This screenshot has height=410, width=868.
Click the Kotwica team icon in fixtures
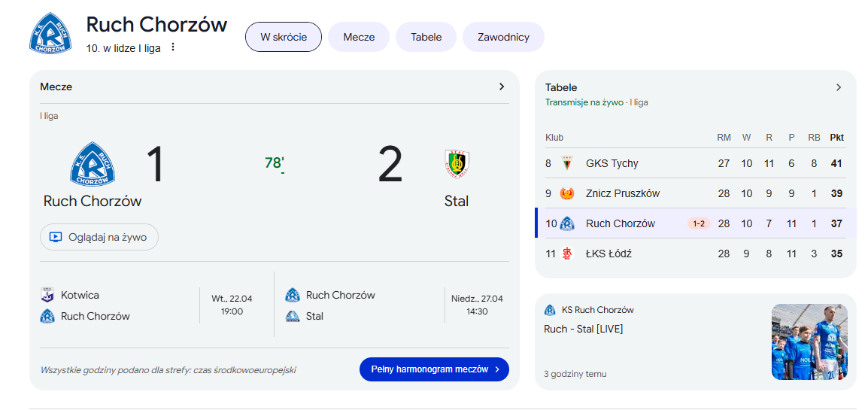pos(47,295)
